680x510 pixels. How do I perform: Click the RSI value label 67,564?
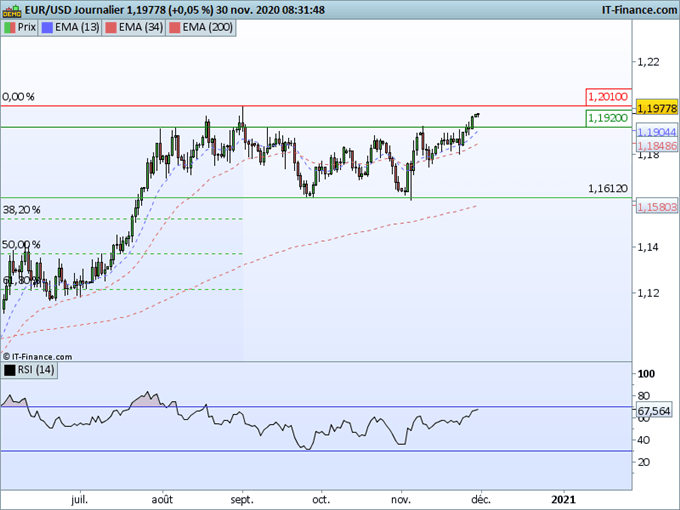tap(654, 410)
